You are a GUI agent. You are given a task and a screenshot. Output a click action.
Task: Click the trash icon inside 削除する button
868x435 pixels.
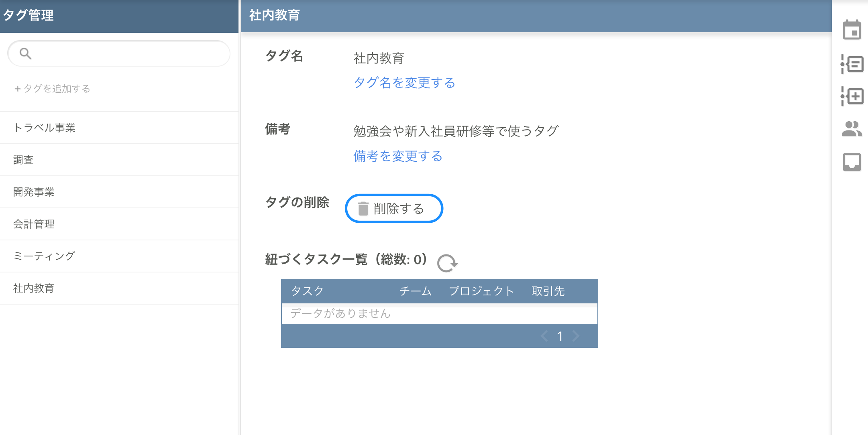[x=363, y=208]
